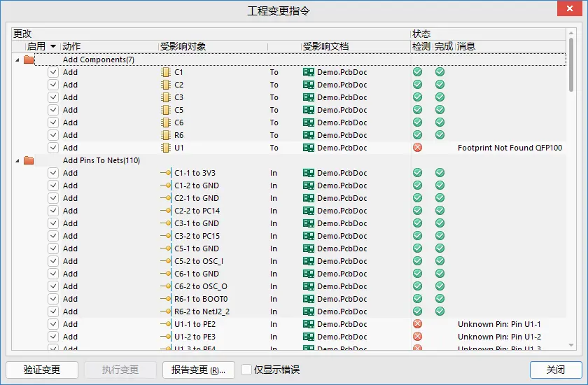Viewport: 588px width, 385px height.
Task: Toggle the enable checkbox for U1-1 to PE2
Action: [53, 324]
